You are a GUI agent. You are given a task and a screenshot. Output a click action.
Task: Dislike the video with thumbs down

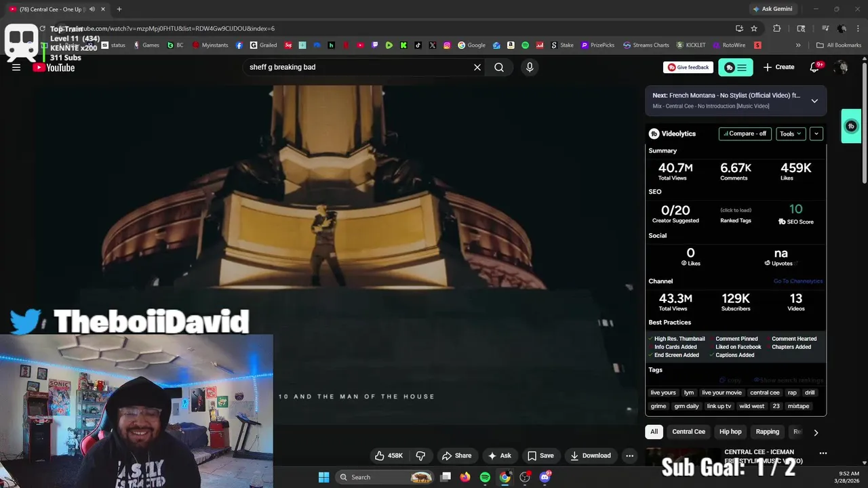(420, 455)
